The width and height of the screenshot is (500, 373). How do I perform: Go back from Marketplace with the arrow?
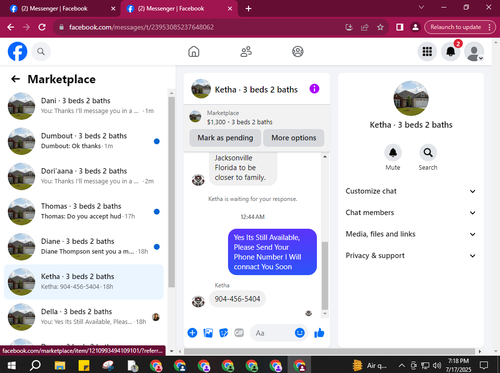[x=15, y=79]
